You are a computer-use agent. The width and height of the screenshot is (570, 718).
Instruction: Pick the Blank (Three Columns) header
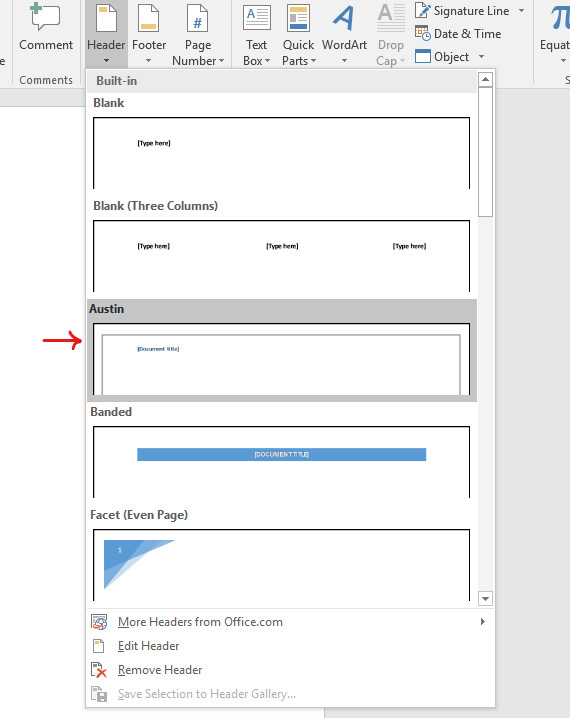[282, 256]
